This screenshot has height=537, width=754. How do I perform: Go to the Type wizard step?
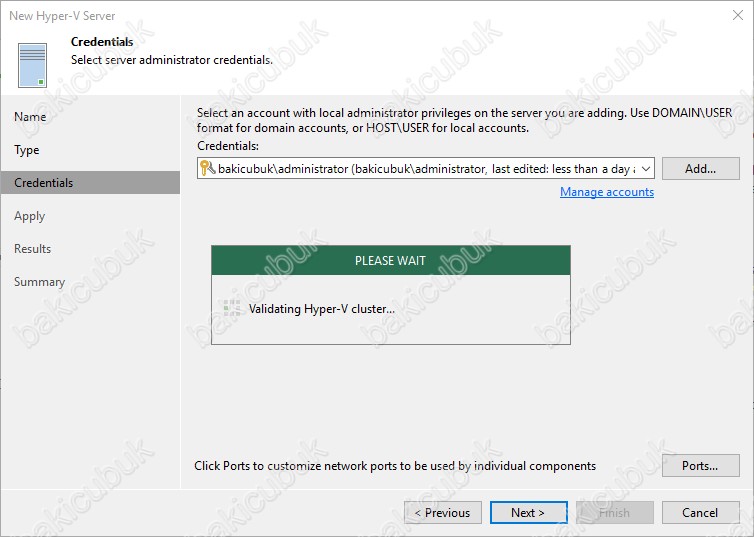coord(27,150)
